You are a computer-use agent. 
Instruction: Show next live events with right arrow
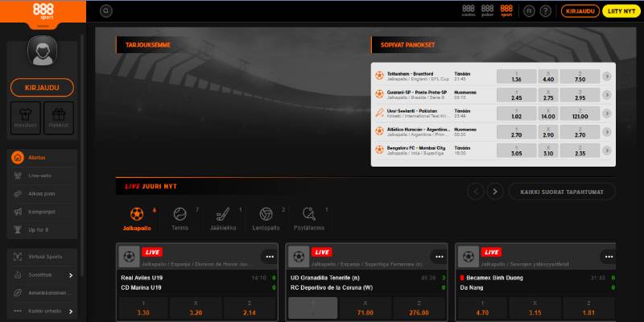495,191
